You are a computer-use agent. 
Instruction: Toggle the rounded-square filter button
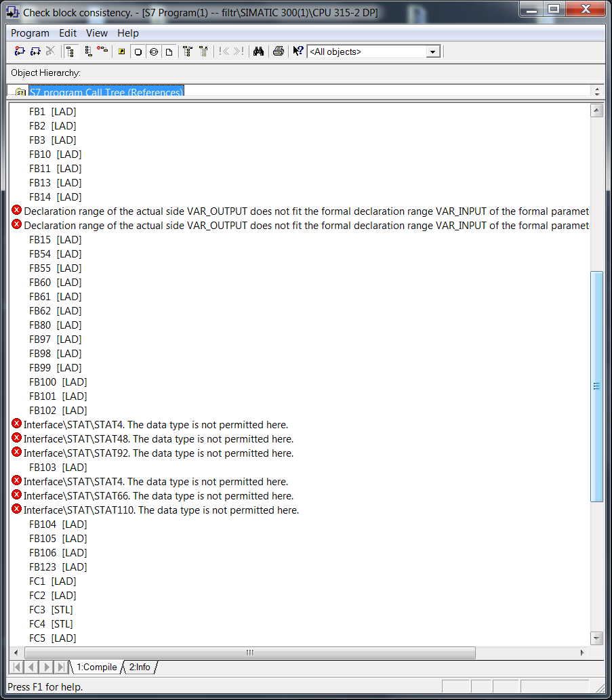tap(138, 52)
